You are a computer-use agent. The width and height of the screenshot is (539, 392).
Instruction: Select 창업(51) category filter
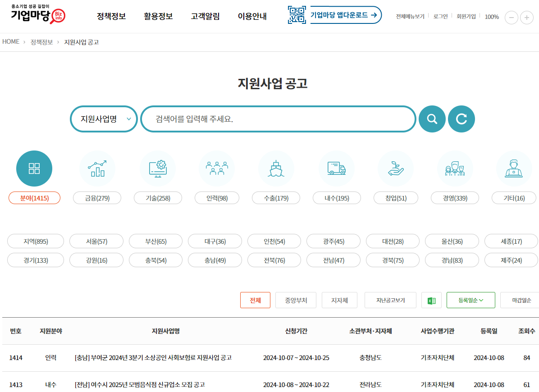[x=396, y=198]
